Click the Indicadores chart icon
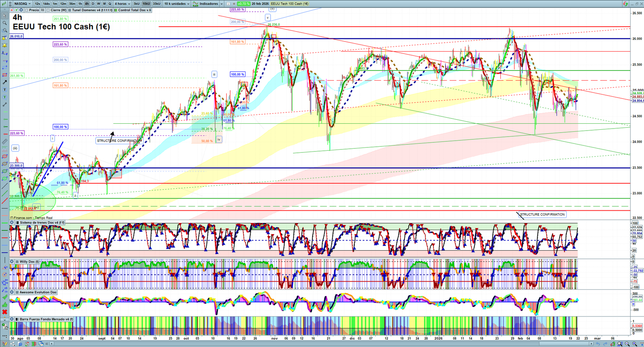Image resolution: width=644 pixels, height=347 pixels. pos(196,4)
